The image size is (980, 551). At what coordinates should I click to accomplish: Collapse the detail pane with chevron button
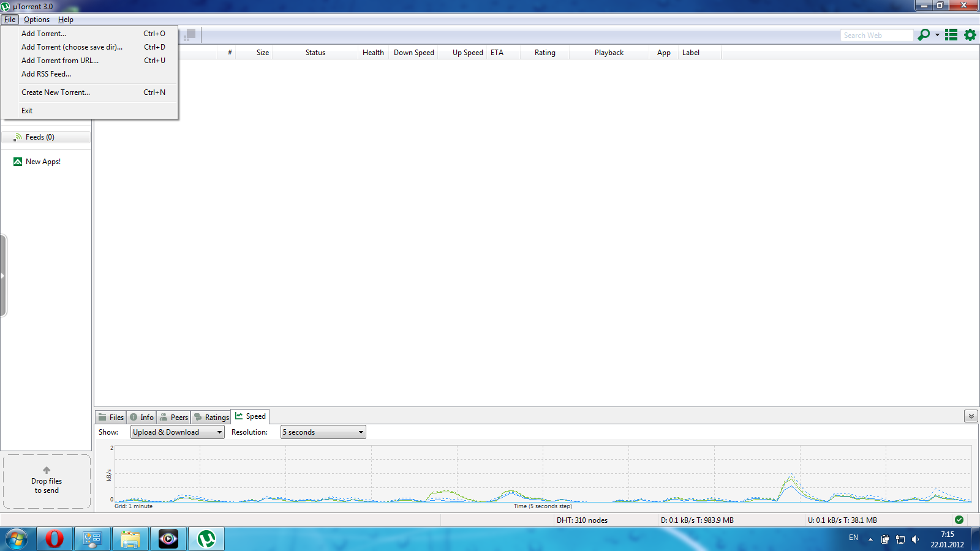pos(971,416)
